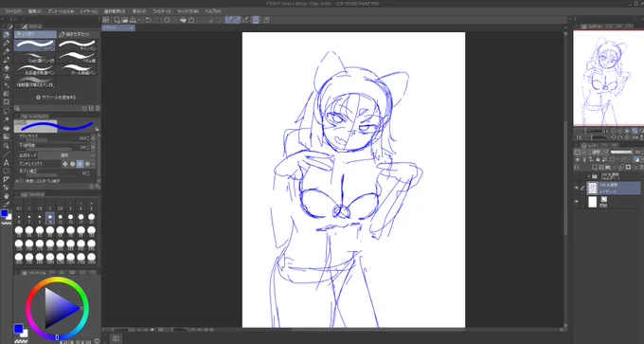
Task: Open the ファイル menu
Action: 12,11
